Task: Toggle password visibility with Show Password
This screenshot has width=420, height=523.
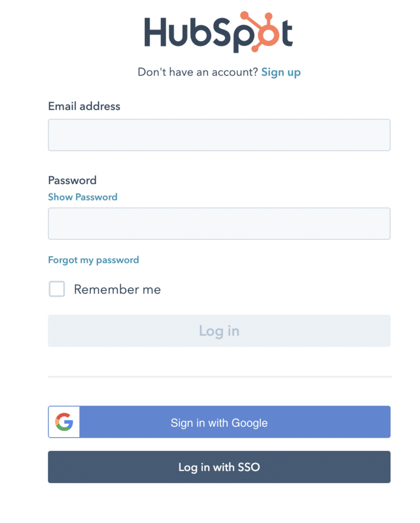Action: point(83,197)
